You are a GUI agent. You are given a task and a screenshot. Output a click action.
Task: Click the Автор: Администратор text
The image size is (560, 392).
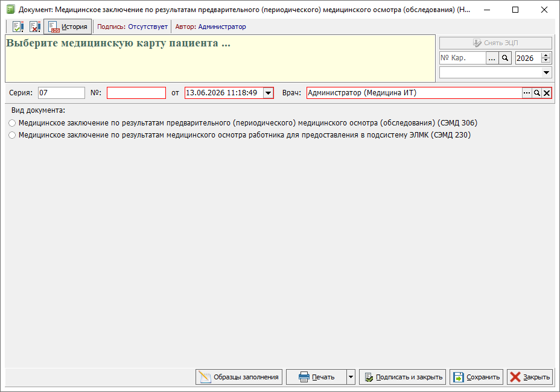point(211,27)
